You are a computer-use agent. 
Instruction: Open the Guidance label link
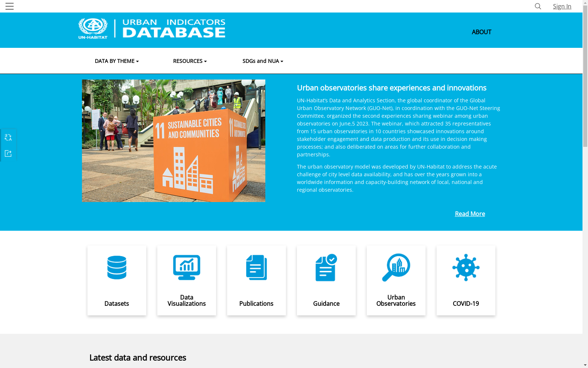point(326,304)
